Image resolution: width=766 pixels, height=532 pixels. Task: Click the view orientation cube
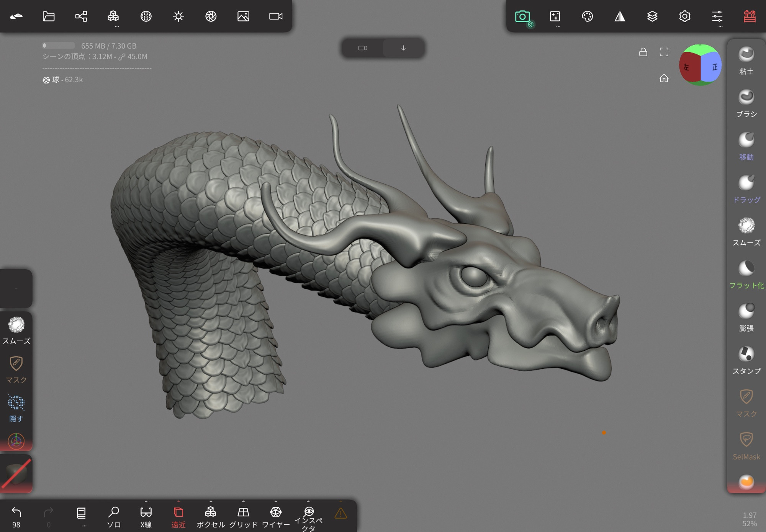pyautogui.click(x=701, y=64)
